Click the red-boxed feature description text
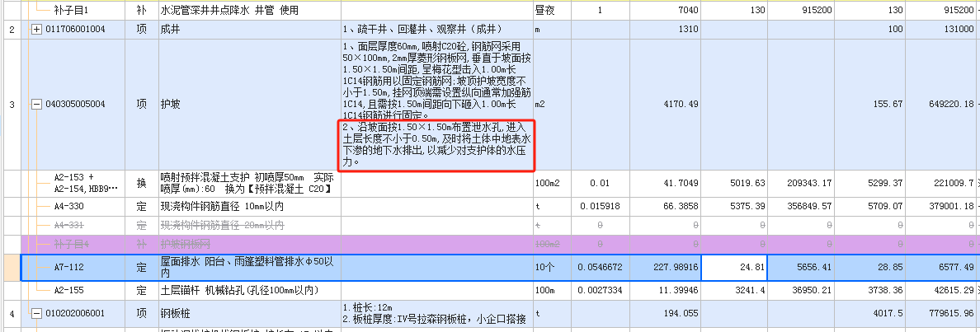Screen dimensions: 980x332 coord(439,145)
